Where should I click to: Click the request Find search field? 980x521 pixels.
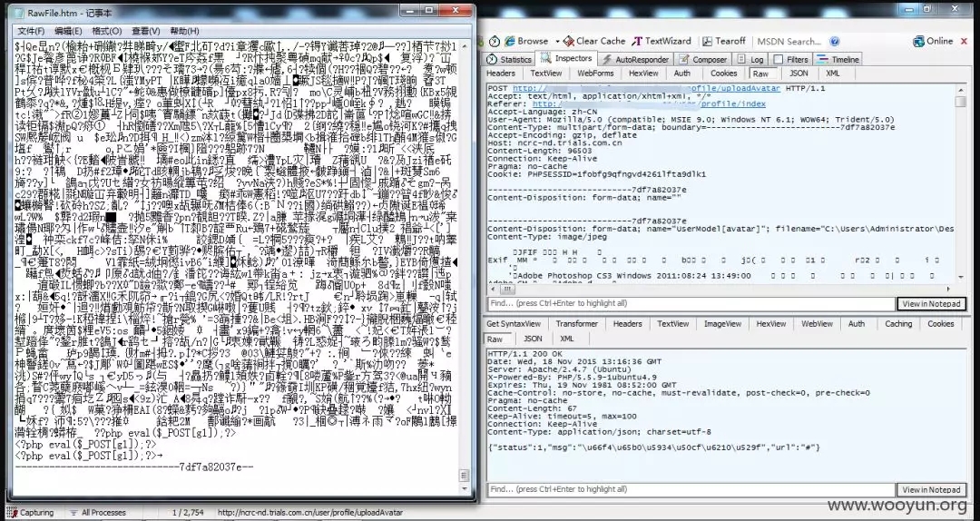coord(691,303)
